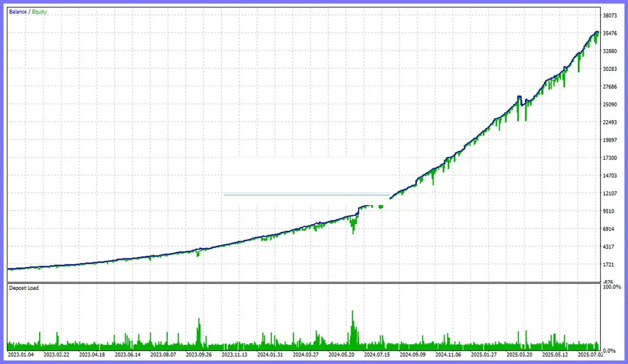Click the 2025.03.20 date label
The image size is (628, 364).
coord(520,354)
